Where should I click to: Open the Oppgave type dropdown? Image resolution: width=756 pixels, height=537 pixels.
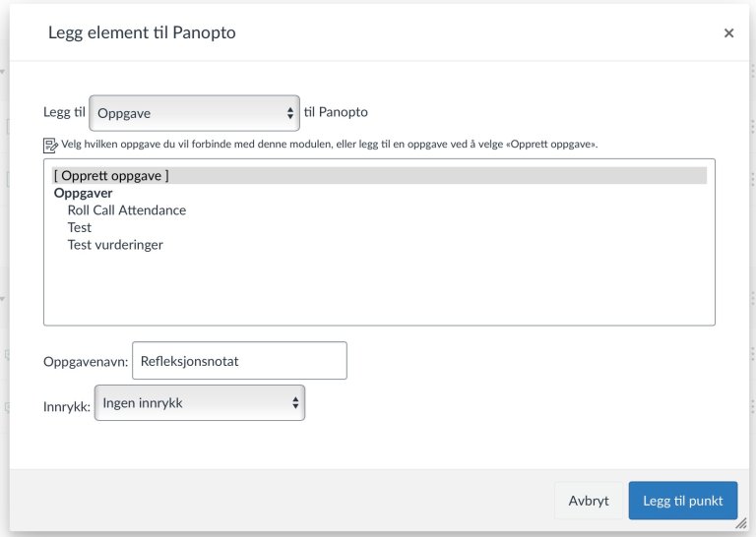coord(194,113)
